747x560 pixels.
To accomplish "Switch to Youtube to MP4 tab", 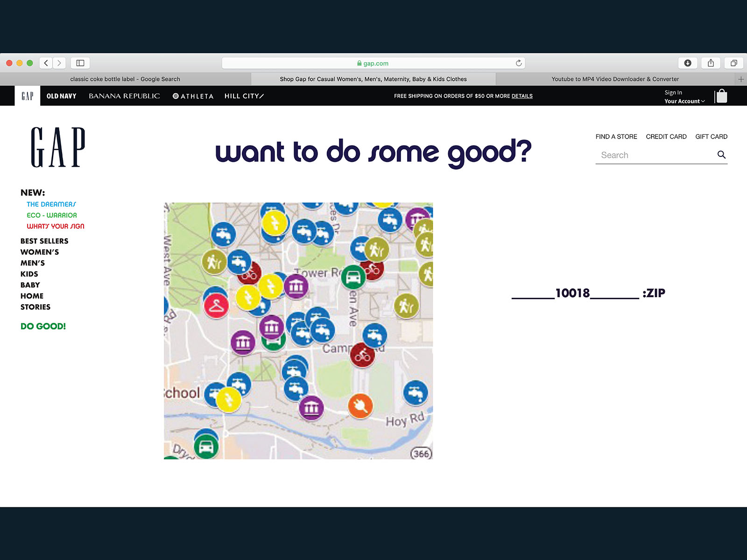I will [615, 79].
